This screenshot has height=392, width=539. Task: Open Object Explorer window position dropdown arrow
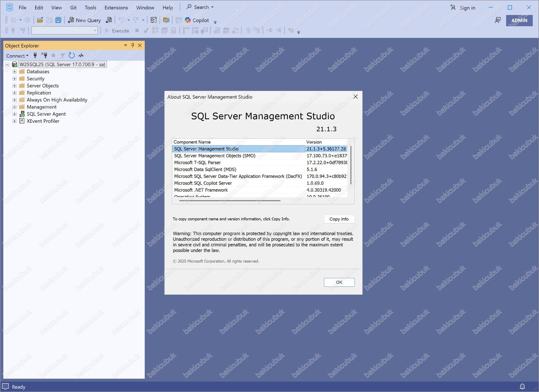click(x=125, y=45)
